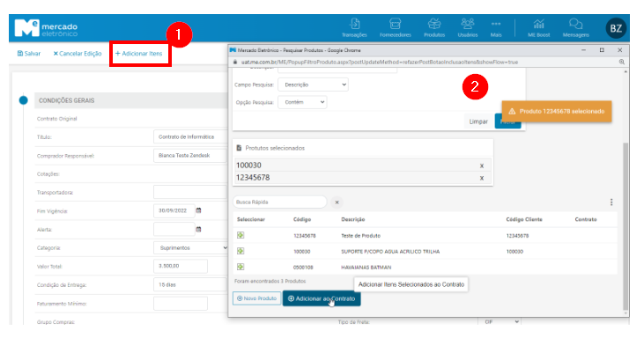
Task: Remove selected product 100030
Action: pos(482,165)
